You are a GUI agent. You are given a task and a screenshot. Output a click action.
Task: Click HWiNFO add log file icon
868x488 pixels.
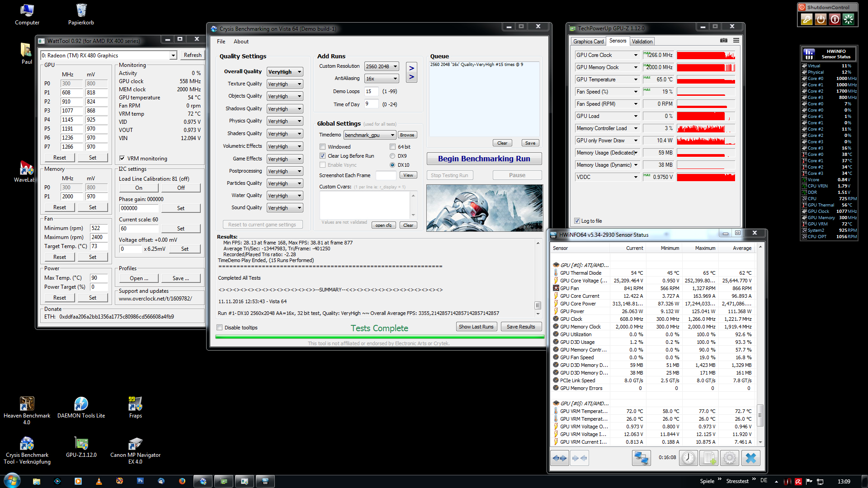coord(708,458)
